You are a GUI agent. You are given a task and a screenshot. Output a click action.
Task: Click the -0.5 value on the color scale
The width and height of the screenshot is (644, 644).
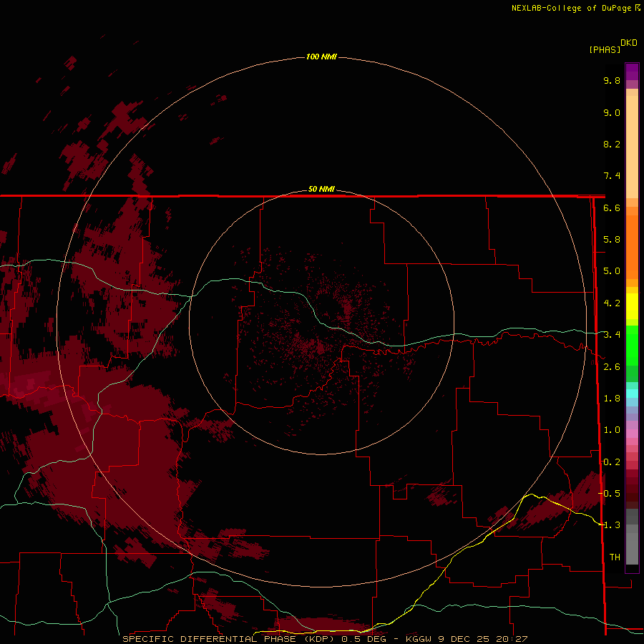(x=610, y=494)
